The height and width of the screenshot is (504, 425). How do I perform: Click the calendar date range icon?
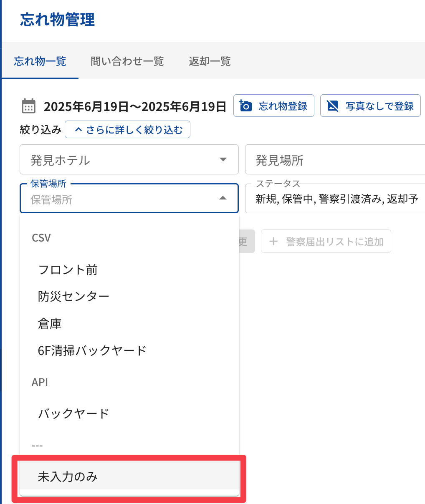pyautogui.click(x=29, y=106)
